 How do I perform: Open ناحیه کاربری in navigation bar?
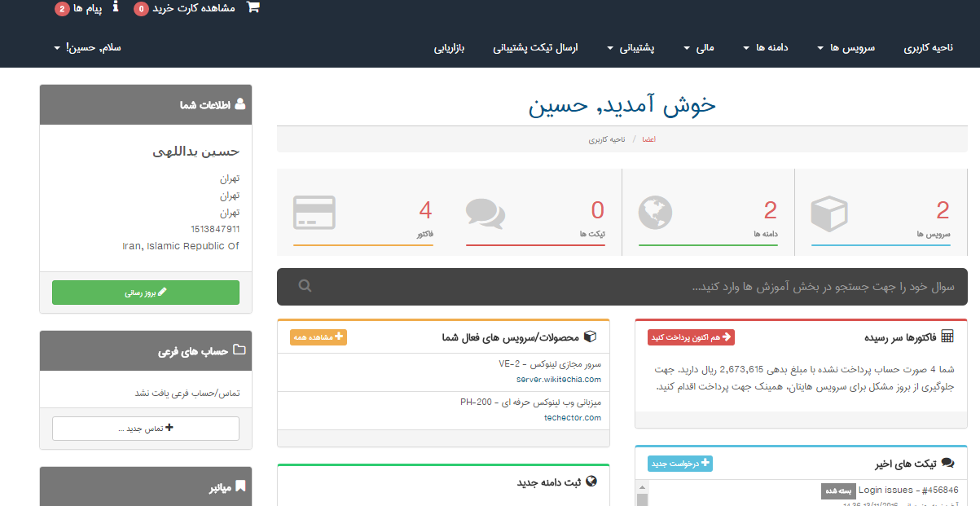928,48
